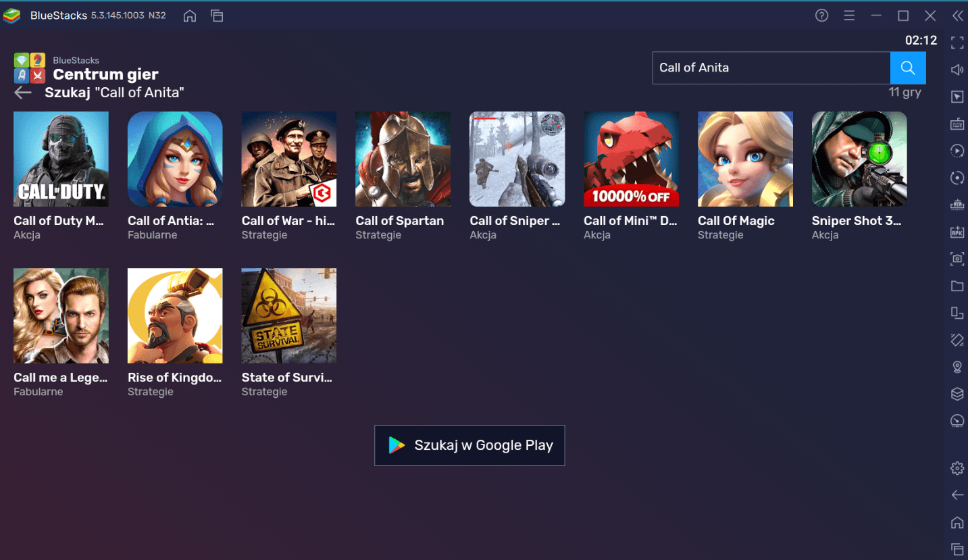This screenshot has width=968, height=560.
Task: Go back using the arrow beside Szukaj
Action: coord(23,93)
